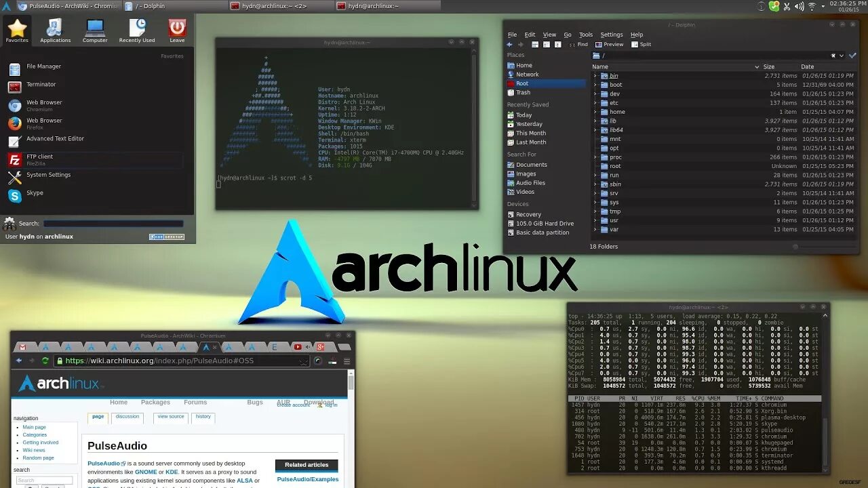The width and height of the screenshot is (868, 488).
Task: Open Dolphin View menu
Action: click(549, 35)
